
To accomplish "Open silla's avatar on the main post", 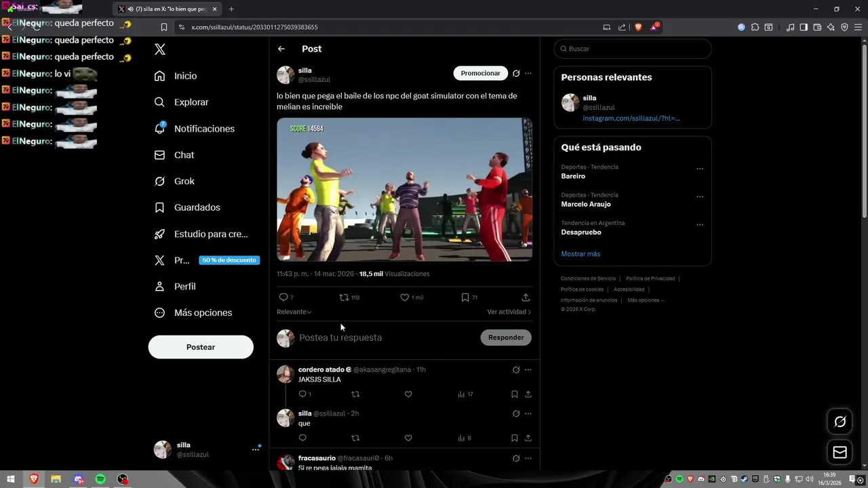I will (285, 75).
